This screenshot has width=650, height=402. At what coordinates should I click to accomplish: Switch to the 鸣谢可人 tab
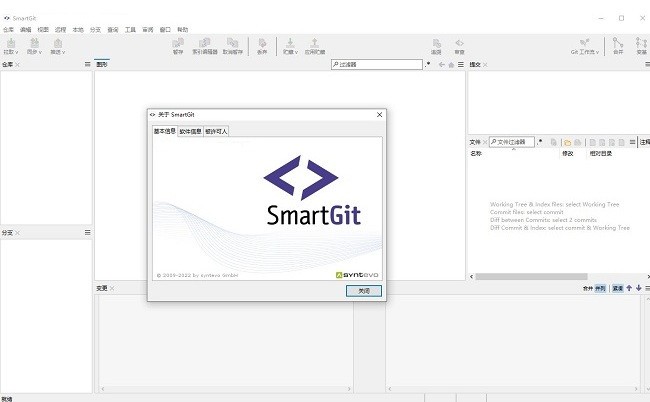point(217,131)
